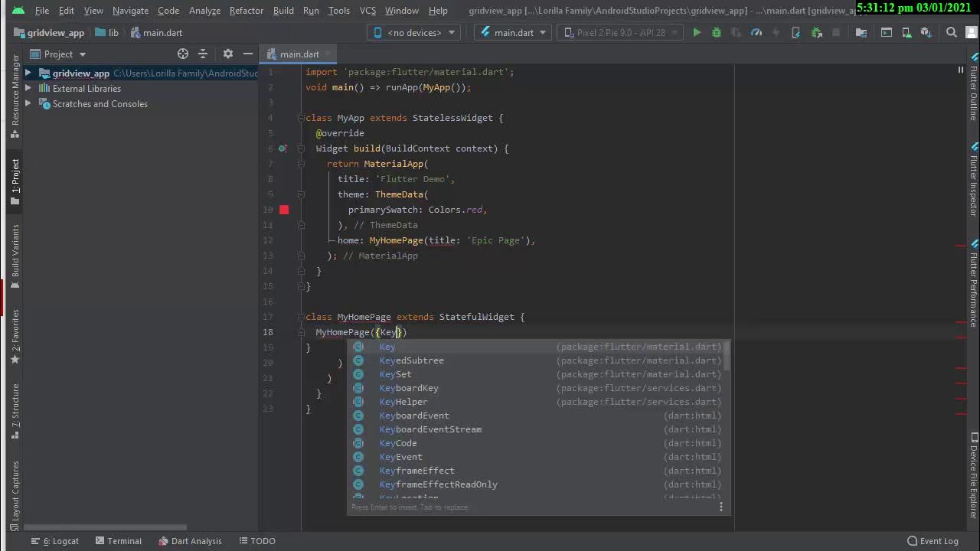The width and height of the screenshot is (980, 551).
Task: Open the VCS menu
Action: coord(367,11)
